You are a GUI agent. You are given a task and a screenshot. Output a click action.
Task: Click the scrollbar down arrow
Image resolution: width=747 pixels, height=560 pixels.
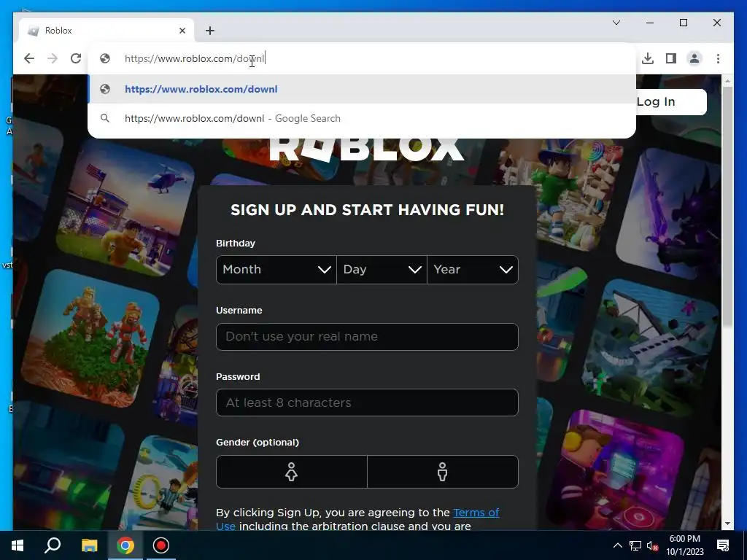727,524
